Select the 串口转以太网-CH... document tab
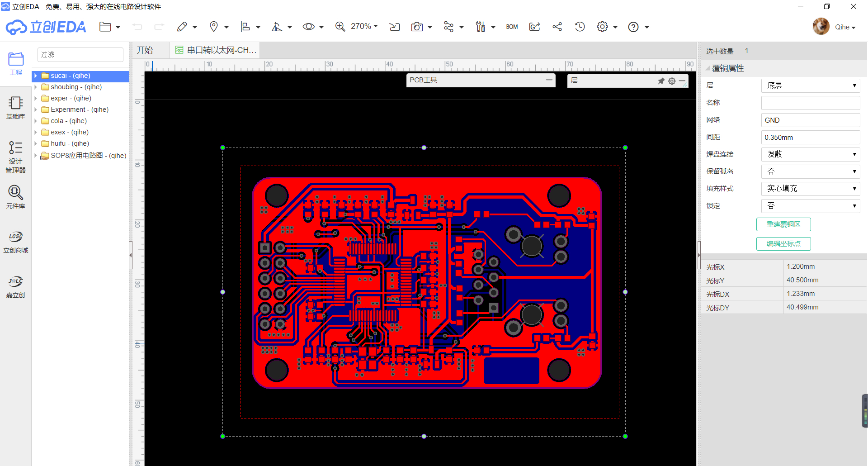Screen dimensions: 868x466 pyautogui.click(x=216, y=50)
